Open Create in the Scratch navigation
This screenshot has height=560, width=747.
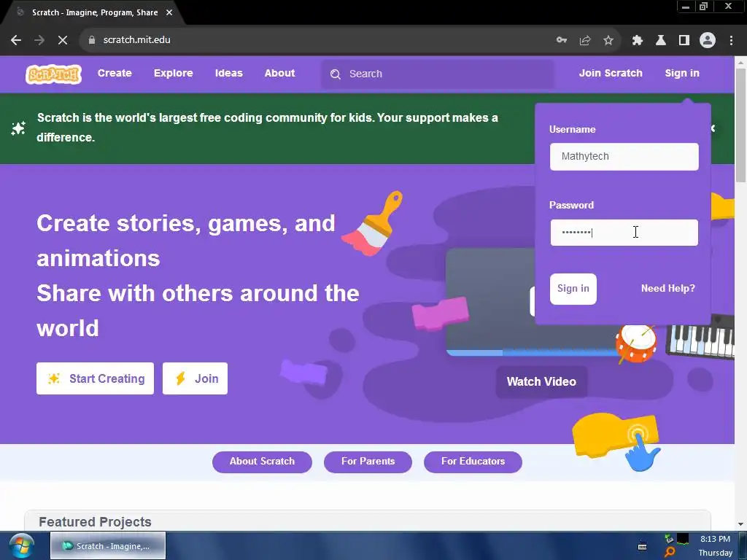pos(115,74)
